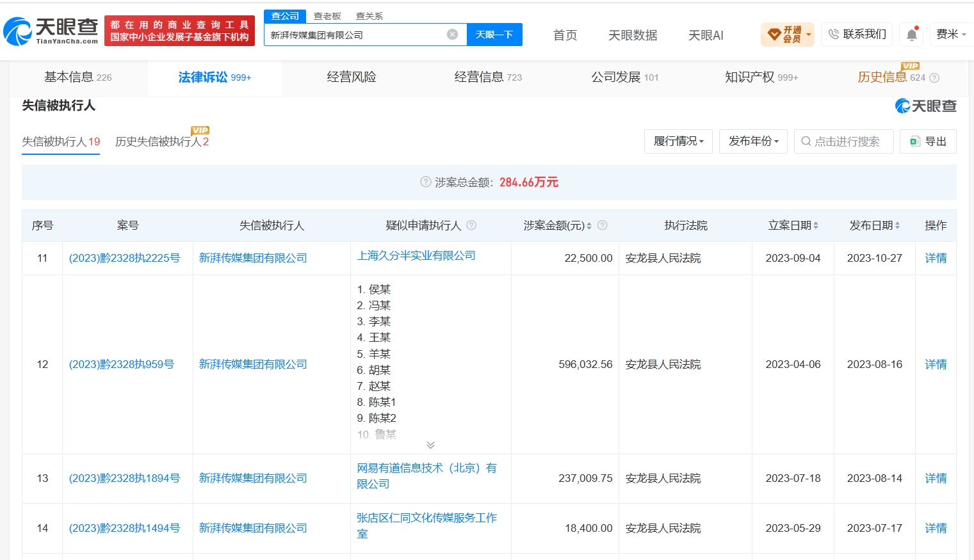
Task: Open the 知识产权 tab
Action: coord(761,77)
